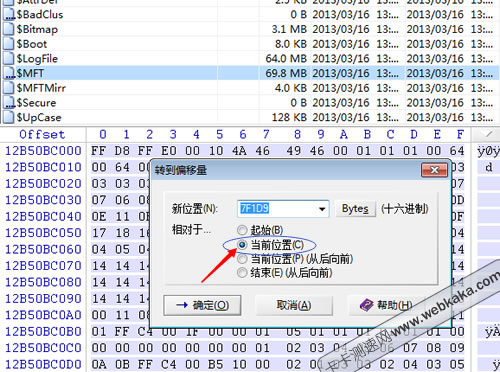Click offset 12B50BC0B0 in hex view

pos(43,332)
